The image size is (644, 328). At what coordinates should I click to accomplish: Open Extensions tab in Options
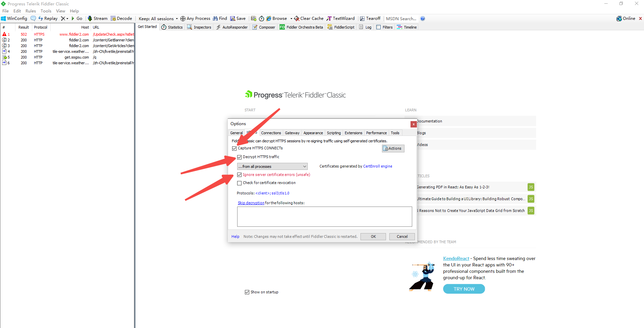click(x=353, y=133)
